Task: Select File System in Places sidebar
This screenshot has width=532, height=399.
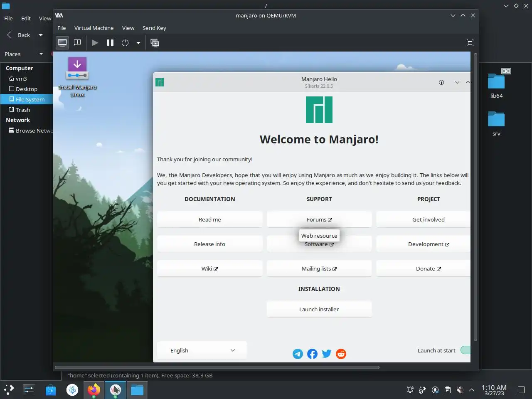Action: click(27, 99)
